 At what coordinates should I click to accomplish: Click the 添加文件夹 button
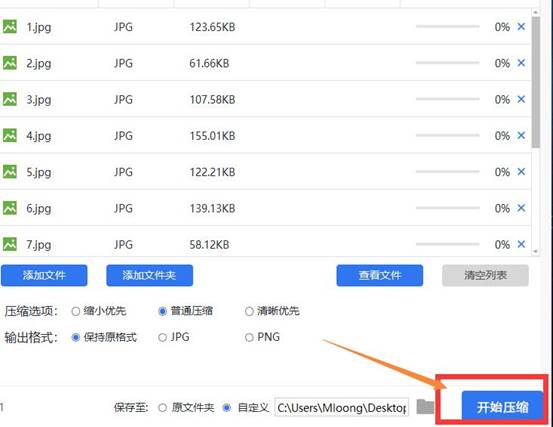pyautogui.click(x=150, y=275)
